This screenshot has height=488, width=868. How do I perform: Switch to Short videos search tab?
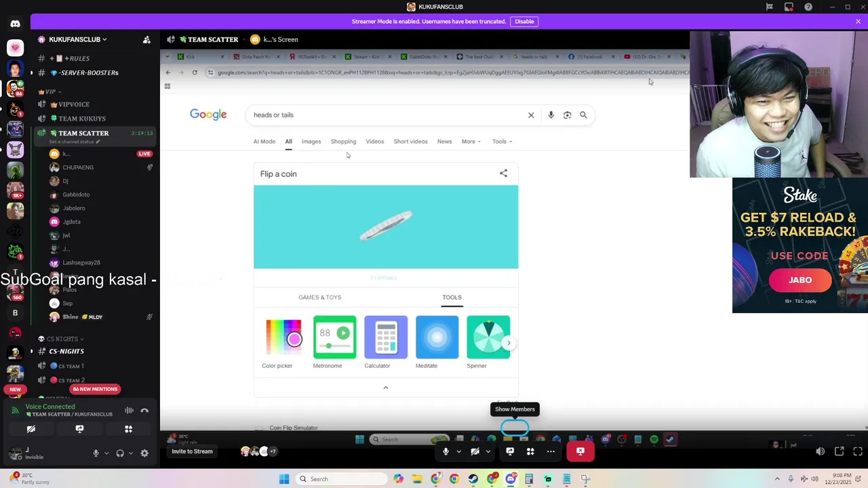410,142
